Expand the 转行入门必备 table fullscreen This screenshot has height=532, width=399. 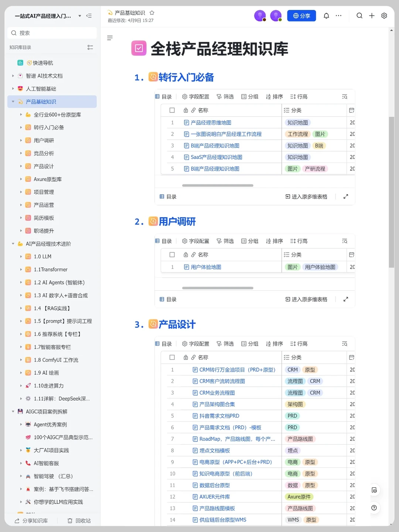tap(346, 197)
